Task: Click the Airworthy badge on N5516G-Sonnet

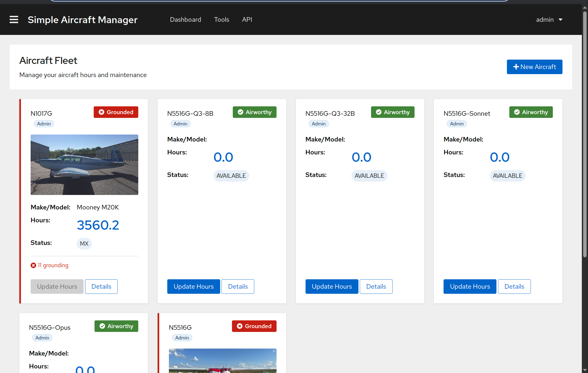Action: (531, 112)
